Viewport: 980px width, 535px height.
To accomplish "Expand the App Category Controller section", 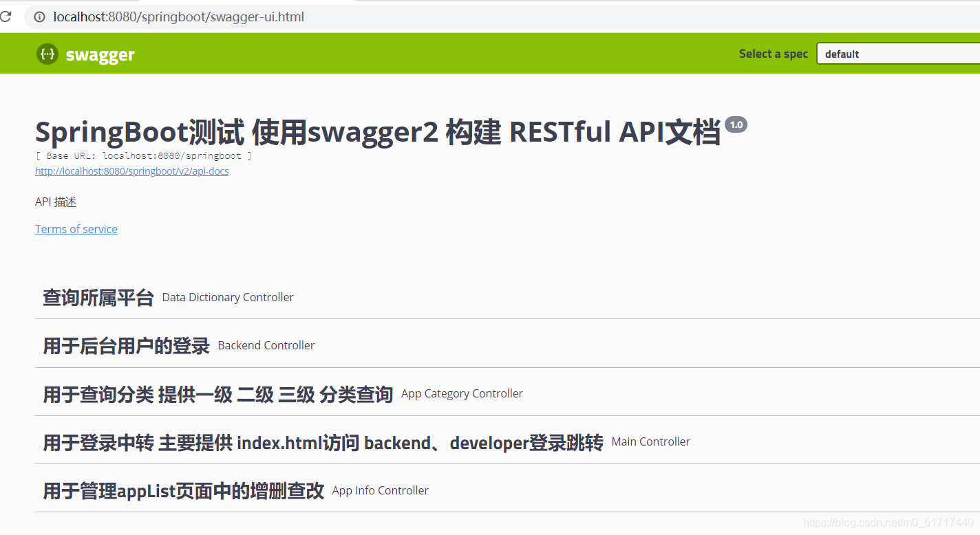I will click(507, 393).
